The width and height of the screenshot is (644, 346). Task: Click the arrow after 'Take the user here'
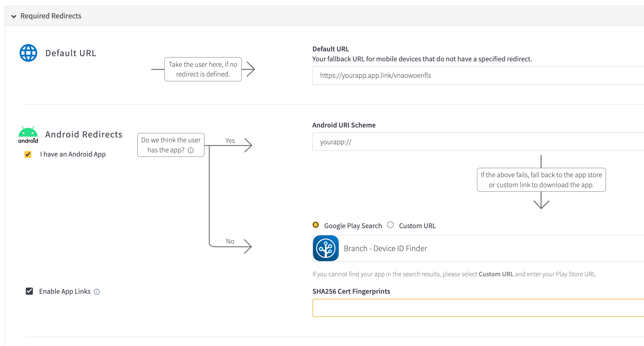pyautogui.click(x=250, y=69)
